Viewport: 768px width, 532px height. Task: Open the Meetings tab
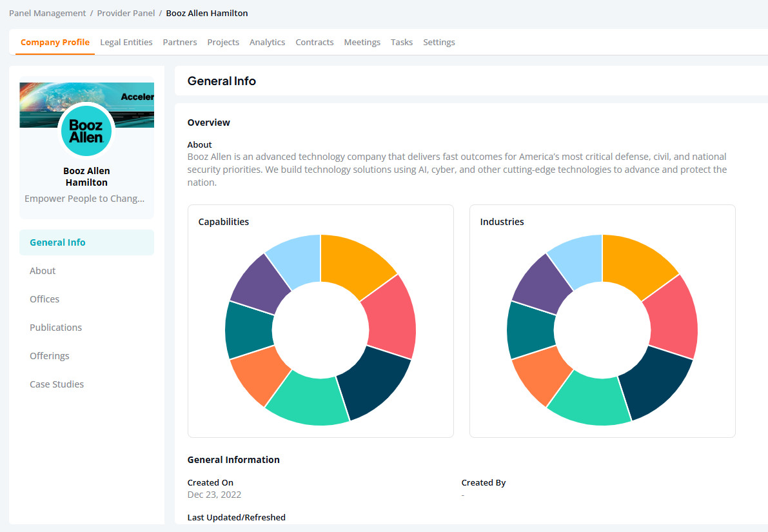362,42
